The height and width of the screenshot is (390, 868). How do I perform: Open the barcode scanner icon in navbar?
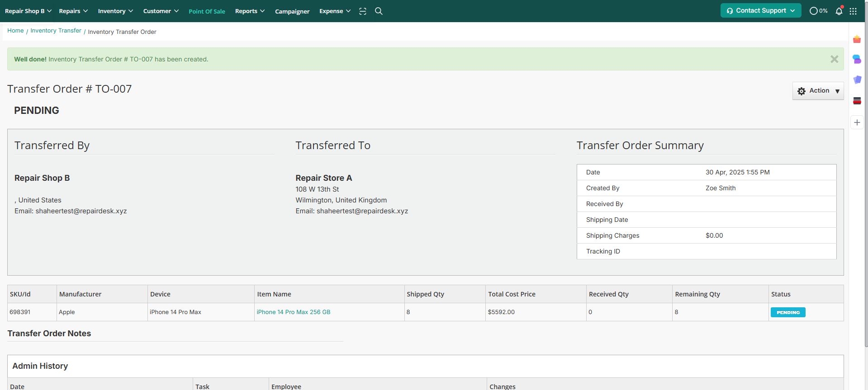coord(363,11)
